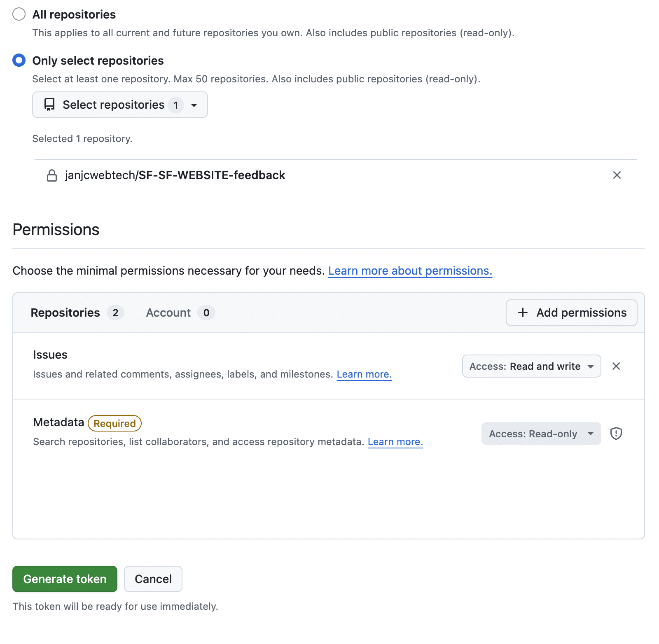Open Learn more link for Issues
Image resolution: width=659 pixels, height=644 pixels.
[x=364, y=374]
